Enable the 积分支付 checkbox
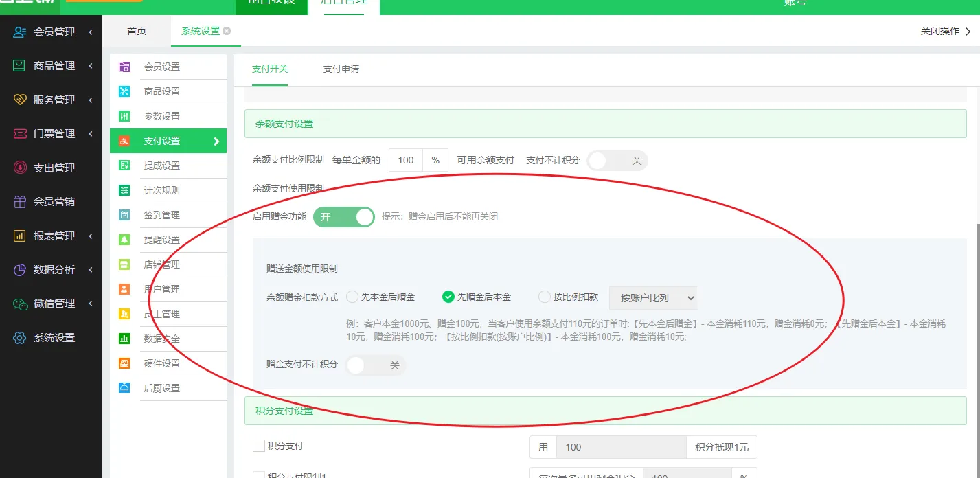The width and height of the screenshot is (980, 478). coord(259,446)
